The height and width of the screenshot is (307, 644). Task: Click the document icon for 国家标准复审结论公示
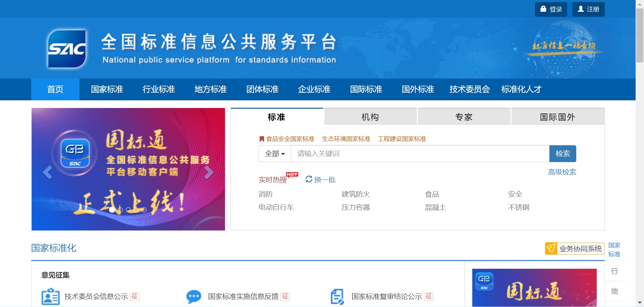point(337,297)
